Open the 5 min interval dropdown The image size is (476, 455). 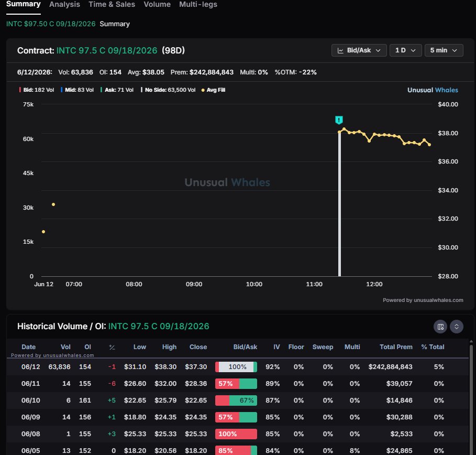pos(444,50)
